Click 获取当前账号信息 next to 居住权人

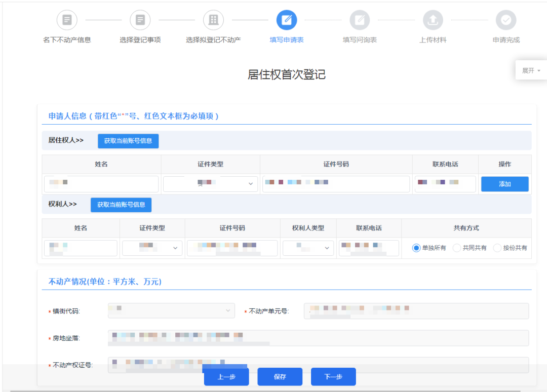click(x=128, y=141)
